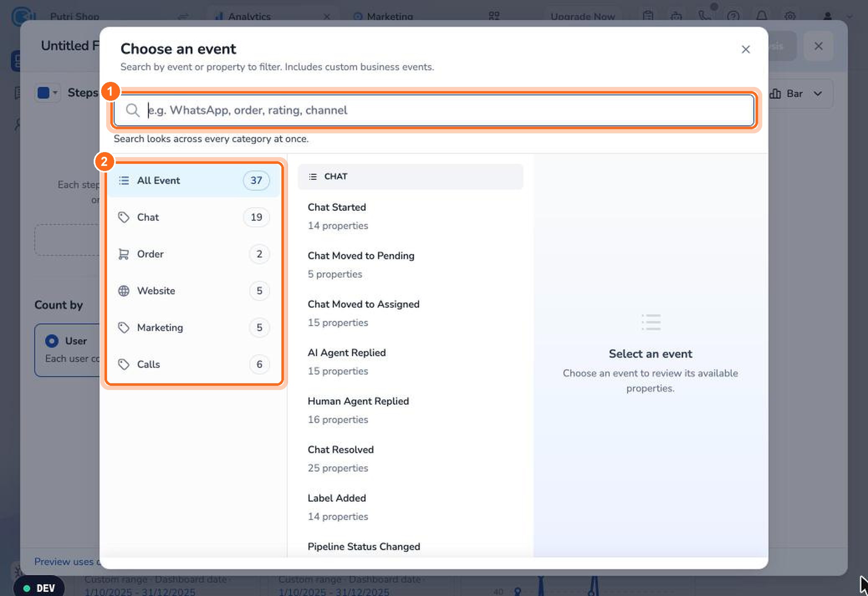Viewport: 868px width, 596px height.
Task: Click the phone call icon in top bar
Action: point(705,16)
